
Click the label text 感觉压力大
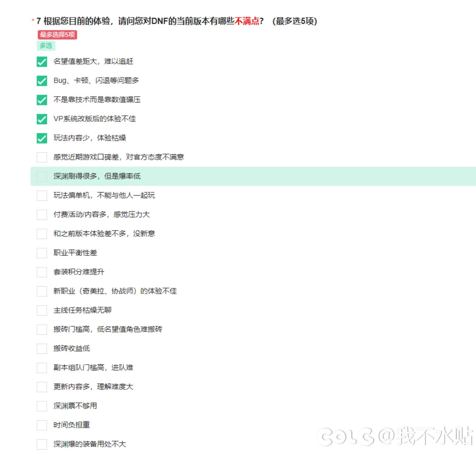131,214
